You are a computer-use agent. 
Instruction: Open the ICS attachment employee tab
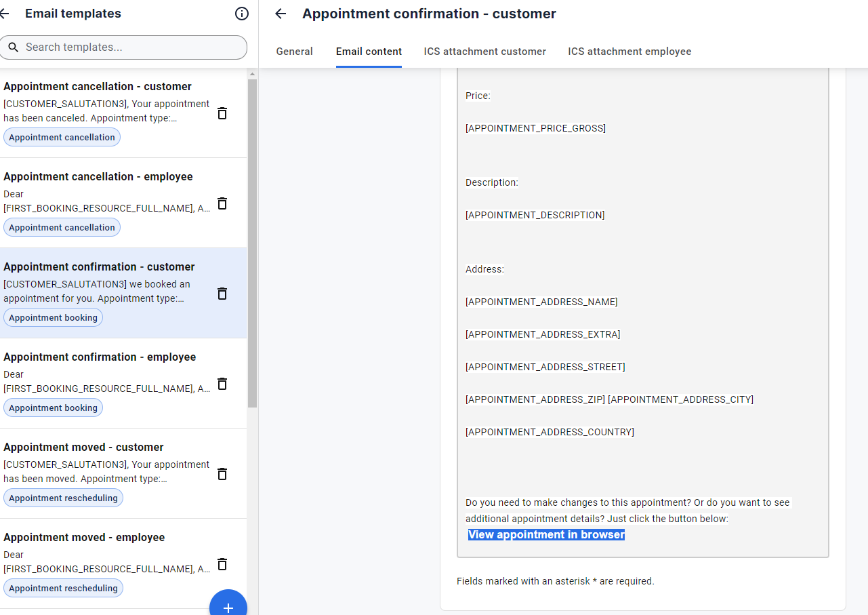tap(629, 52)
